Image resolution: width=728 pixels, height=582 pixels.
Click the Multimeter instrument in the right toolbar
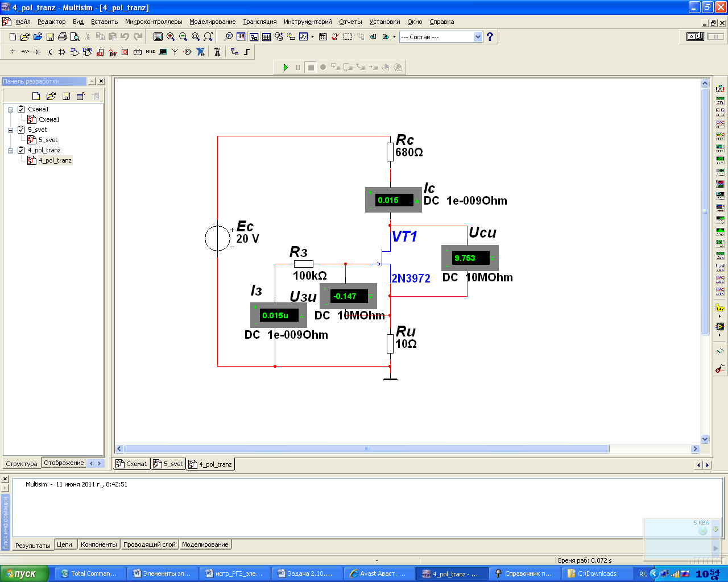(x=720, y=88)
